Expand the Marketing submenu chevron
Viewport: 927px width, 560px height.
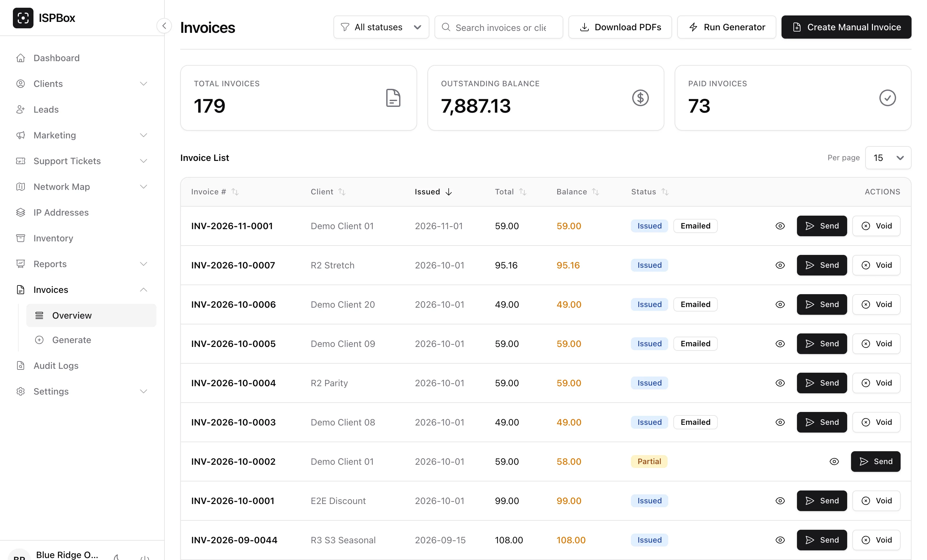(143, 135)
